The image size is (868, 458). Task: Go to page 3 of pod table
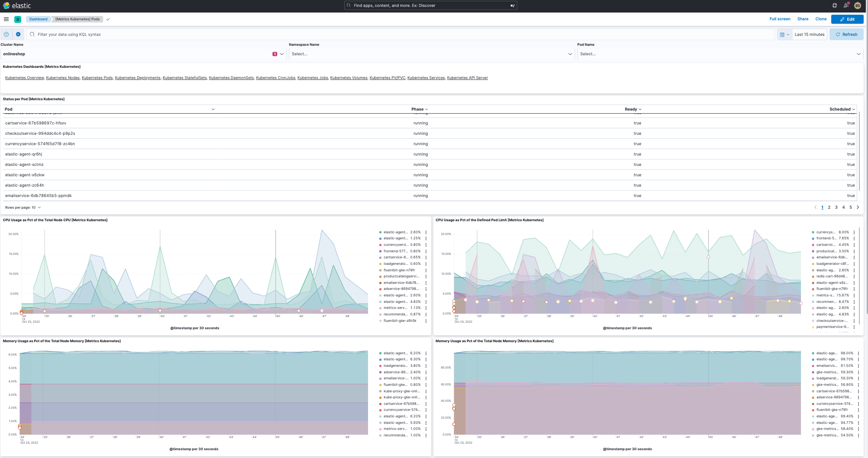point(836,207)
